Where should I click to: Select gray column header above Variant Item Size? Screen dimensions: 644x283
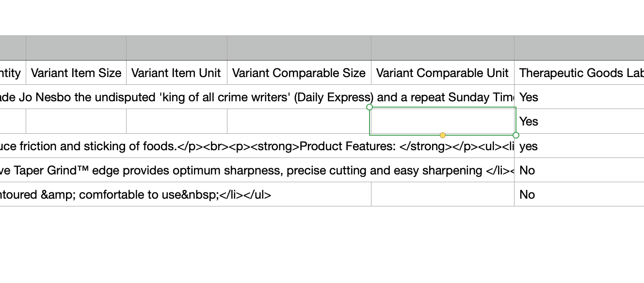(76, 48)
